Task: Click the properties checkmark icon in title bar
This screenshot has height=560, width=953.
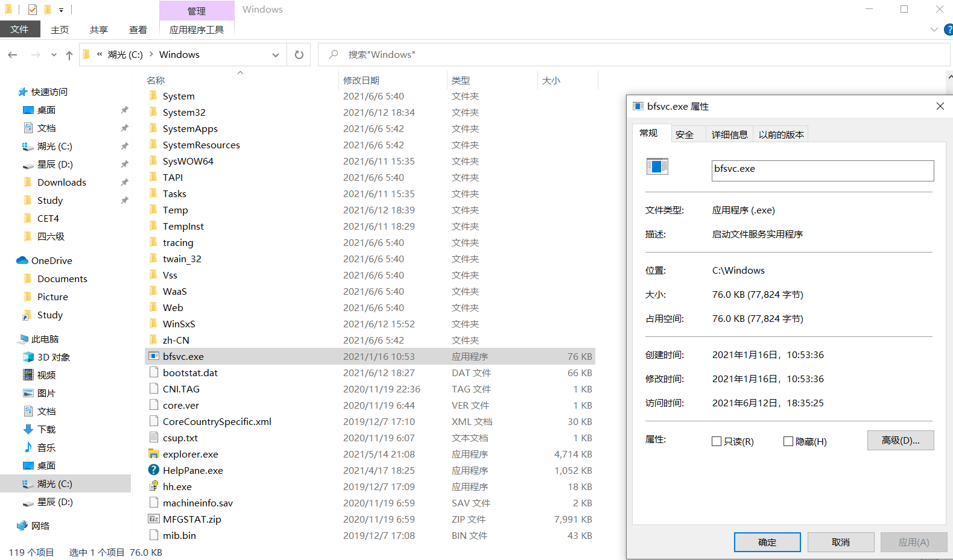Action: 33,10
